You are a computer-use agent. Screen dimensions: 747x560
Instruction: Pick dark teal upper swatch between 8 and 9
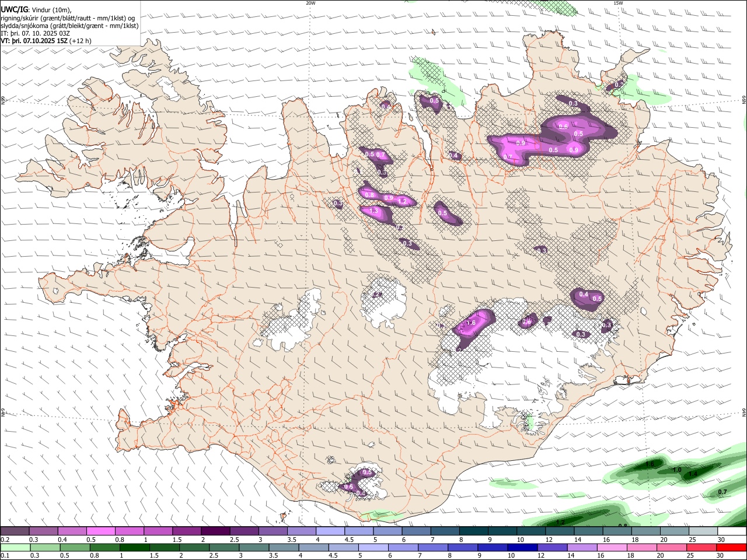(x=473, y=531)
